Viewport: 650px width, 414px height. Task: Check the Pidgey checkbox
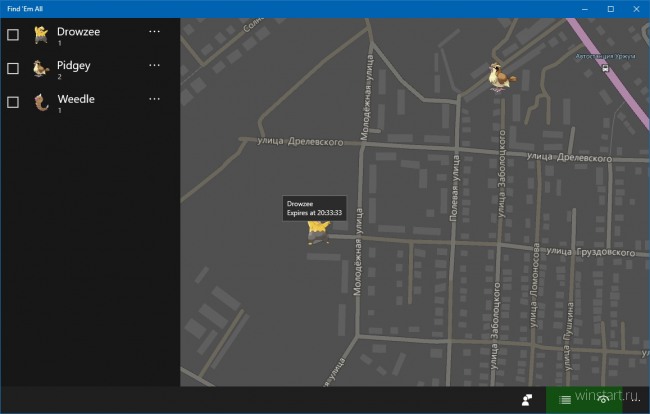(x=13, y=68)
